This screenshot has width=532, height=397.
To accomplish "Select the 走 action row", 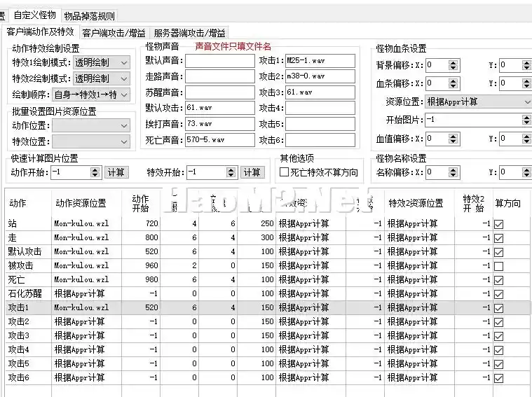I will click(268, 237).
